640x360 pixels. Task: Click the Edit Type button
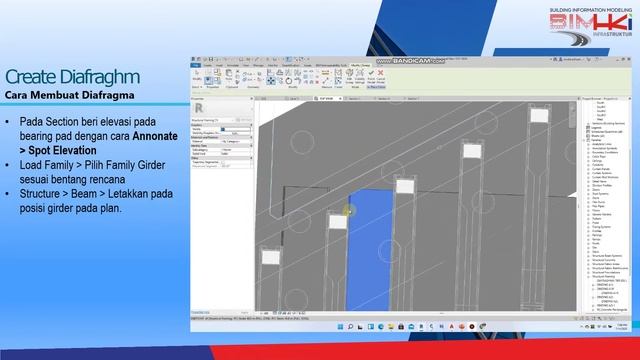click(x=244, y=120)
